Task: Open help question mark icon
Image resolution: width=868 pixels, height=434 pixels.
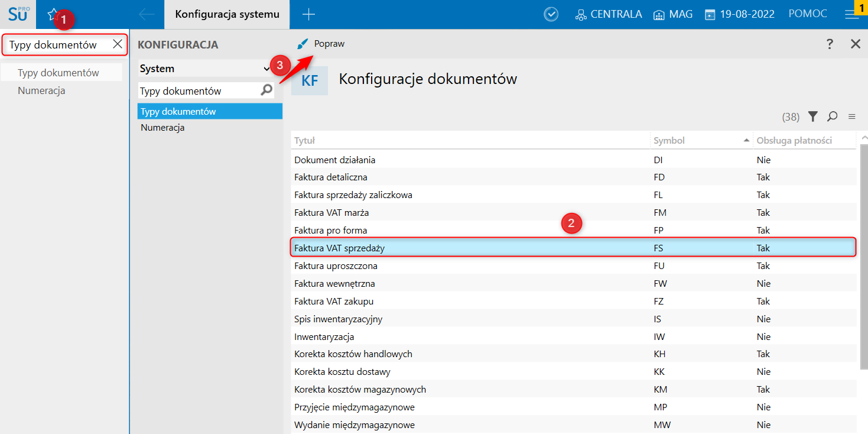Action: coord(830,44)
